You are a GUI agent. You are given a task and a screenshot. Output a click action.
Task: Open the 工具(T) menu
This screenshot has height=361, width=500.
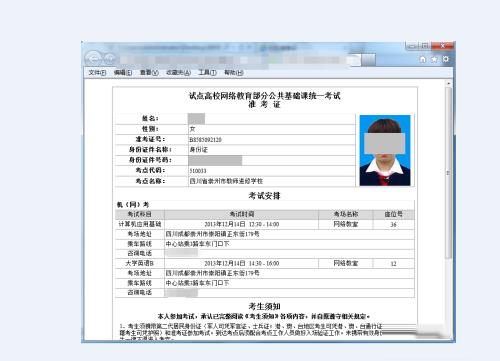click(207, 72)
